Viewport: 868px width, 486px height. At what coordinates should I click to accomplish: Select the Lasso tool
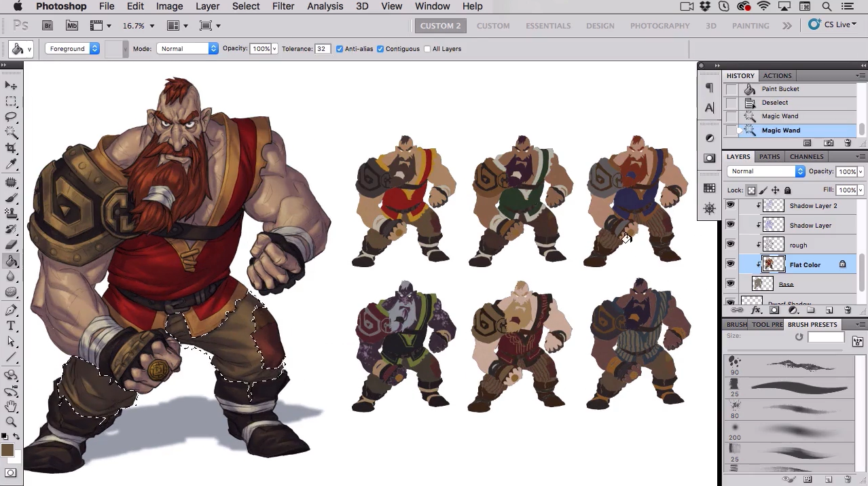pyautogui.click(x=11, y=117)
